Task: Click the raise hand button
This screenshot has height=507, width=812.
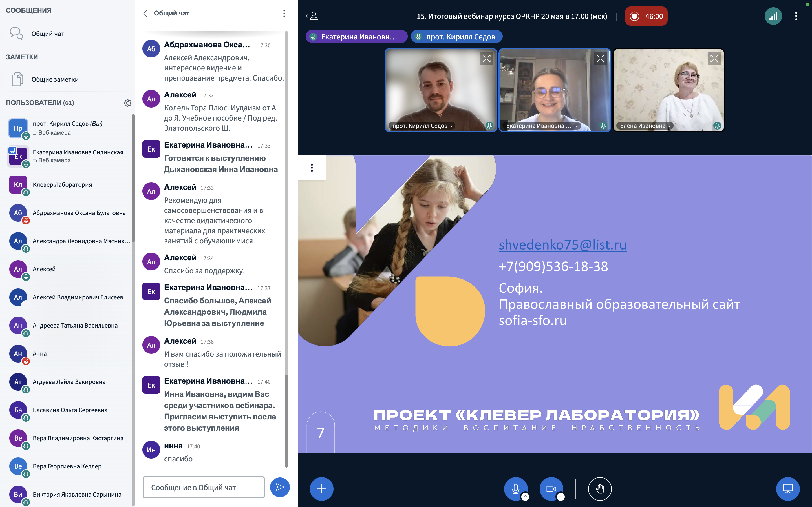Action: click(600, 489)
